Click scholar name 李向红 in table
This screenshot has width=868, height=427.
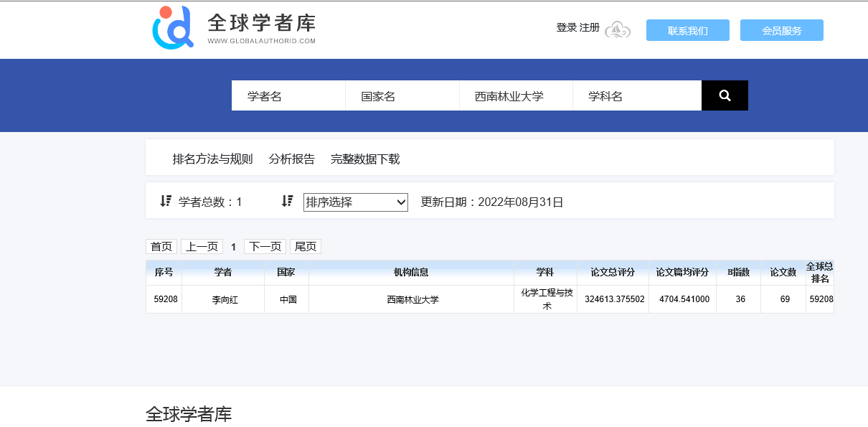[x=225, y=299]
